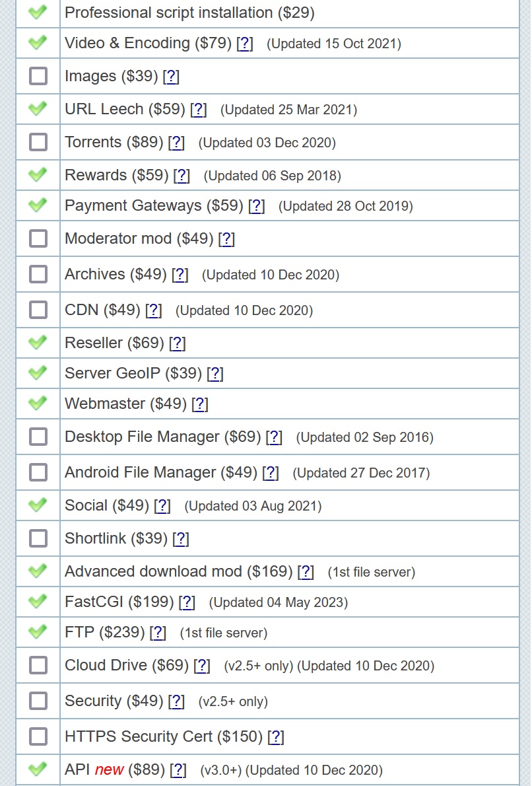Click the Reseller green checkmark icon
This screenshot has height=786, width=532.
[38, 342]
